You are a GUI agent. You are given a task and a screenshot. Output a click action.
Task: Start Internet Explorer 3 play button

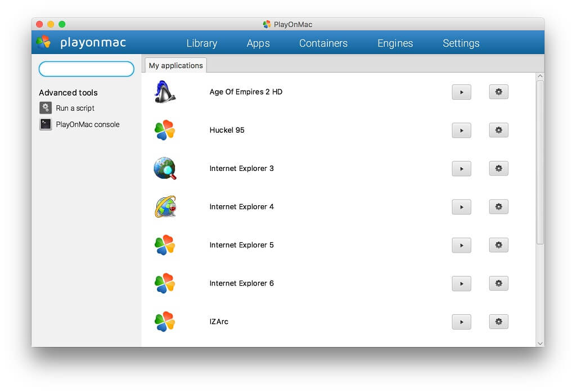[x=461, y=169]
